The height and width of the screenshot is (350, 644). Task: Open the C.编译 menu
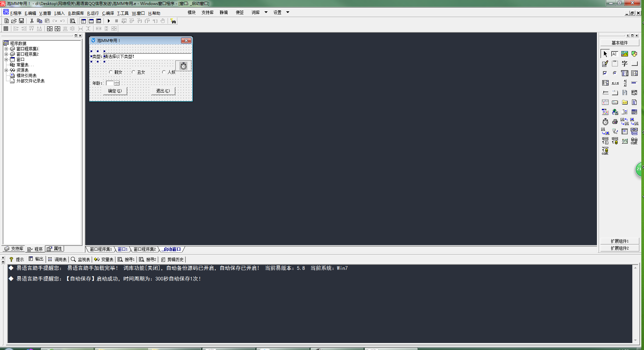[108, 13]
